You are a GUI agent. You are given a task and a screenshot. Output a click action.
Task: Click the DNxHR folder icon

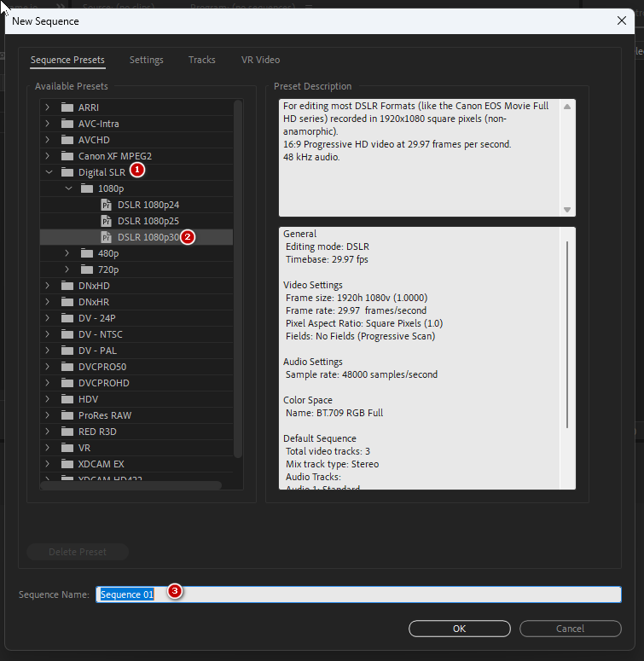click(x=67, y=302)
